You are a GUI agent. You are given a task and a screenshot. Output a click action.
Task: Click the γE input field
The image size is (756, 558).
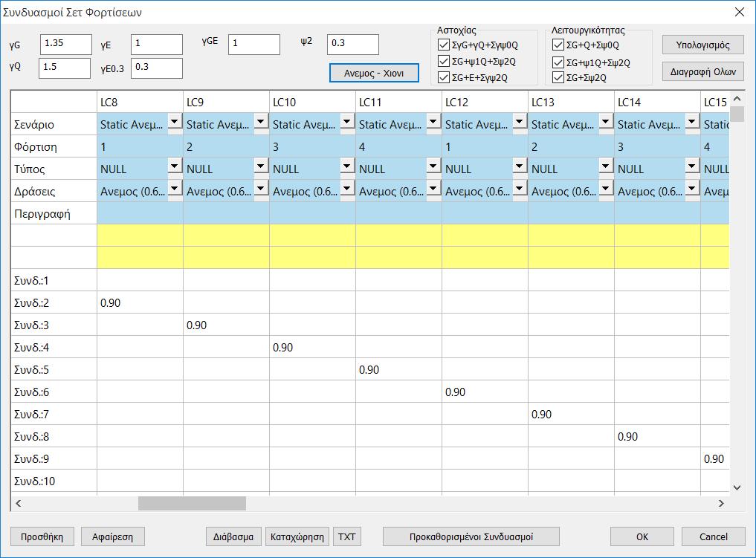pos(157,45)
